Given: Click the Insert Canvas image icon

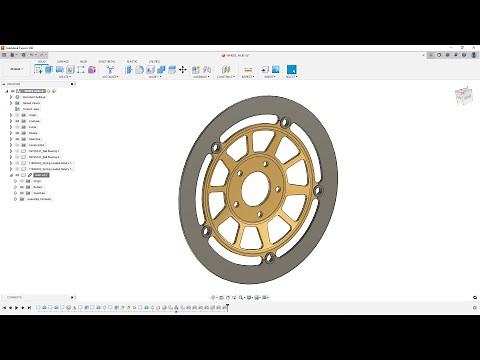Looking at the screenshot, I should click(275, 69).
